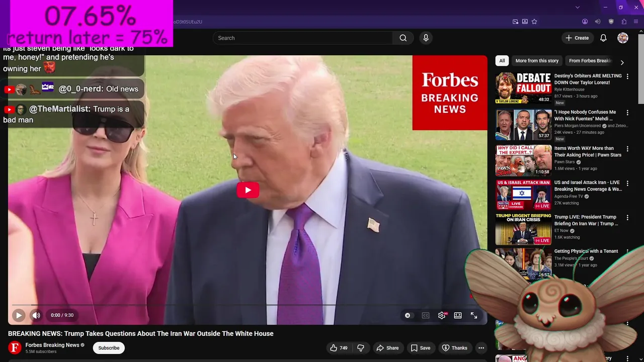Open the account avatar menu
The height and width of the screenshot is (362, 644).
[623, 38]
